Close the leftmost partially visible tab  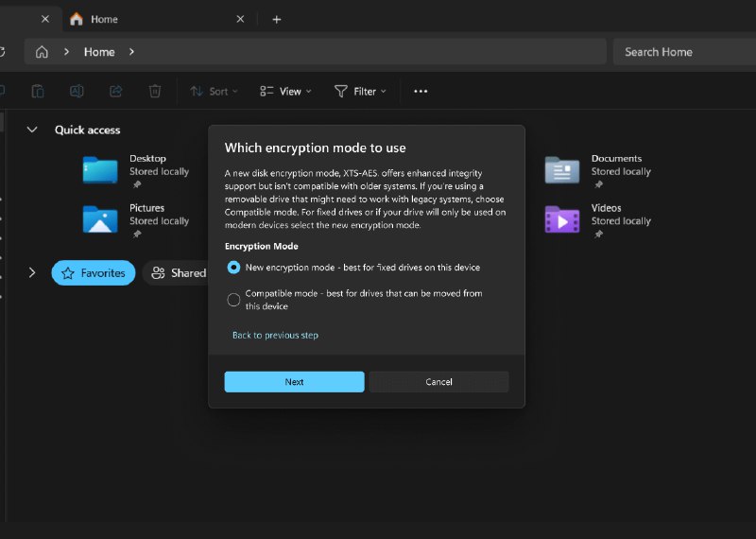pyautogui.click(x=45, y=19)
